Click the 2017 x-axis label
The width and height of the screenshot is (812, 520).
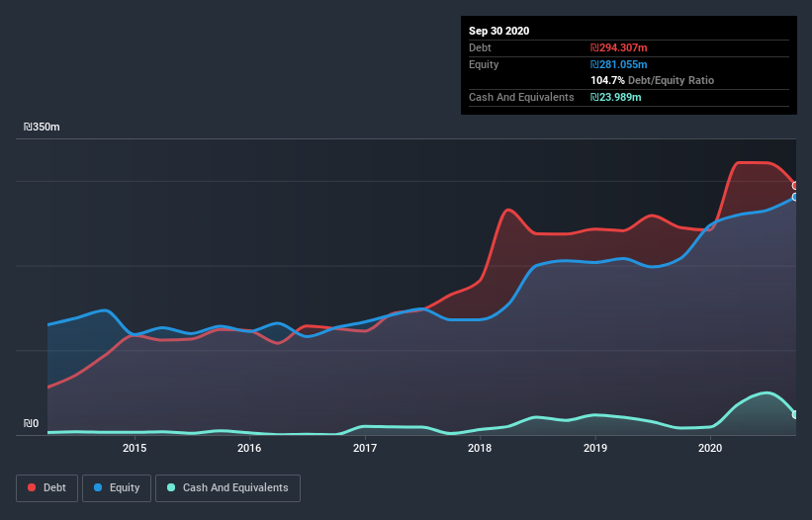tap(365, 448)
